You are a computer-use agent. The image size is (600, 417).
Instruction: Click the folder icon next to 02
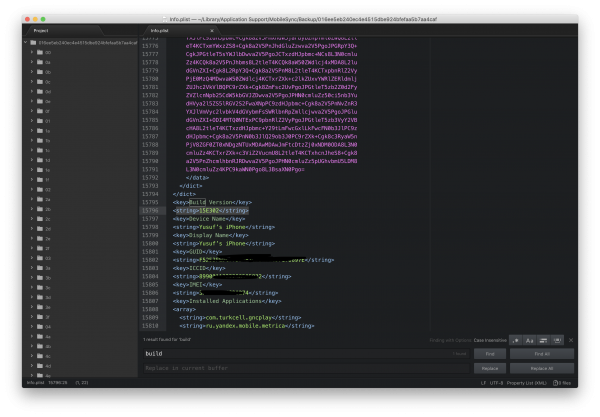coord(40,189)
